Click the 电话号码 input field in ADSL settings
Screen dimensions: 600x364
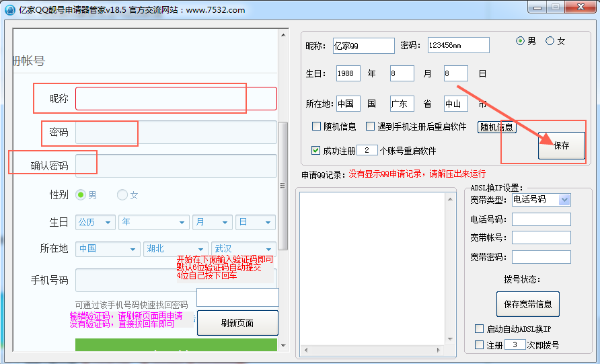click(541, 219)
